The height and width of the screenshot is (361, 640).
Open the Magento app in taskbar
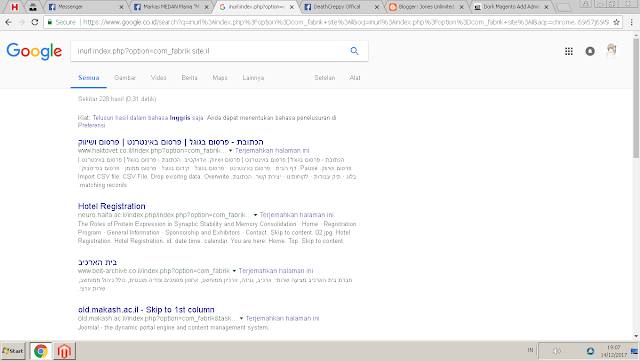64,351
